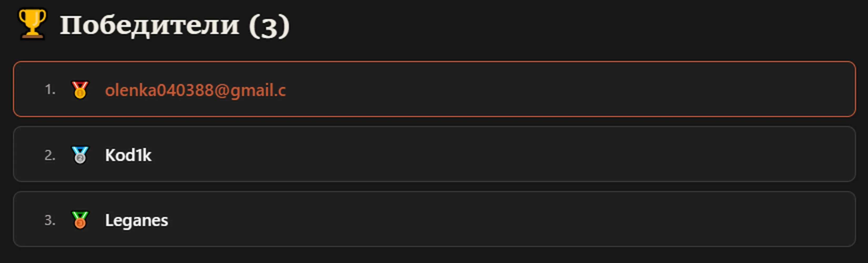Select the second-place entry card for Kod1k

click(x=434, y=154)
